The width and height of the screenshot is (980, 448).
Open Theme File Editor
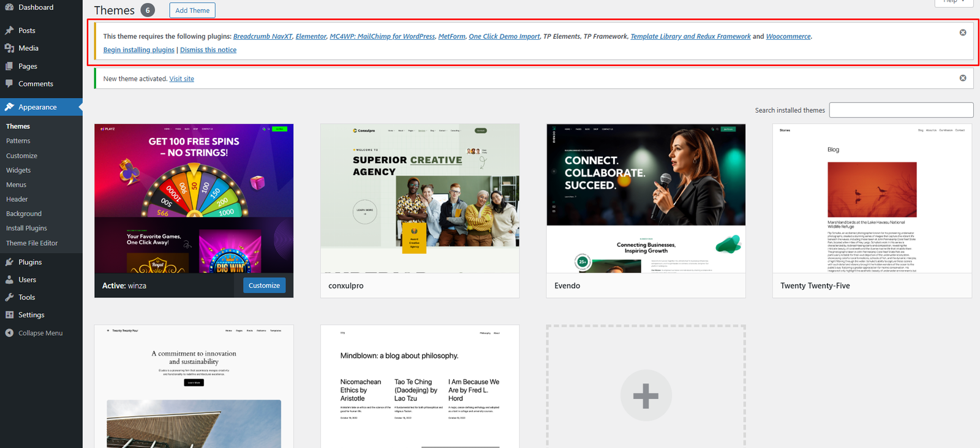[32, 243]
